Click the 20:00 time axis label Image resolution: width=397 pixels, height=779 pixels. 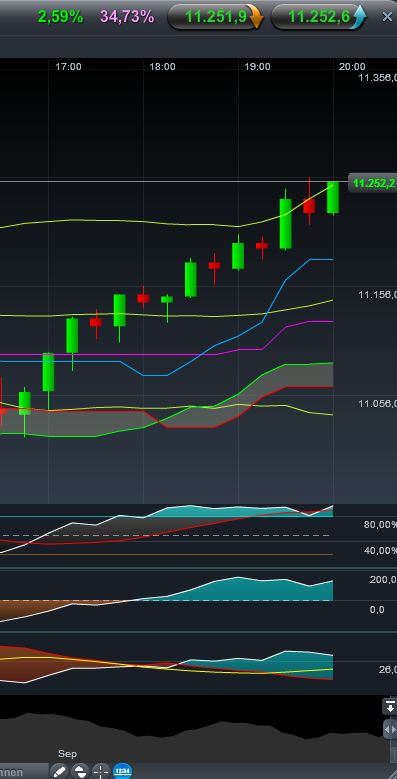click(x=352, y=67)
